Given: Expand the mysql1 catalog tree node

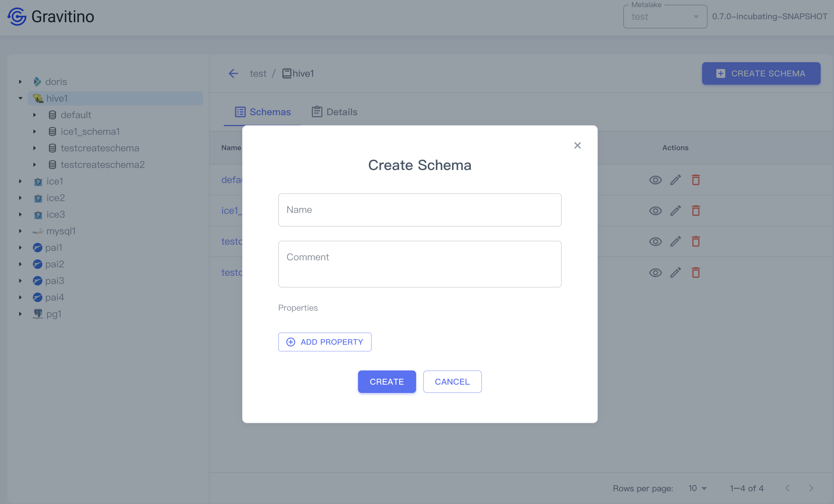Looking at the screenshot, I should pyautogui.click(x=20, y=231).
